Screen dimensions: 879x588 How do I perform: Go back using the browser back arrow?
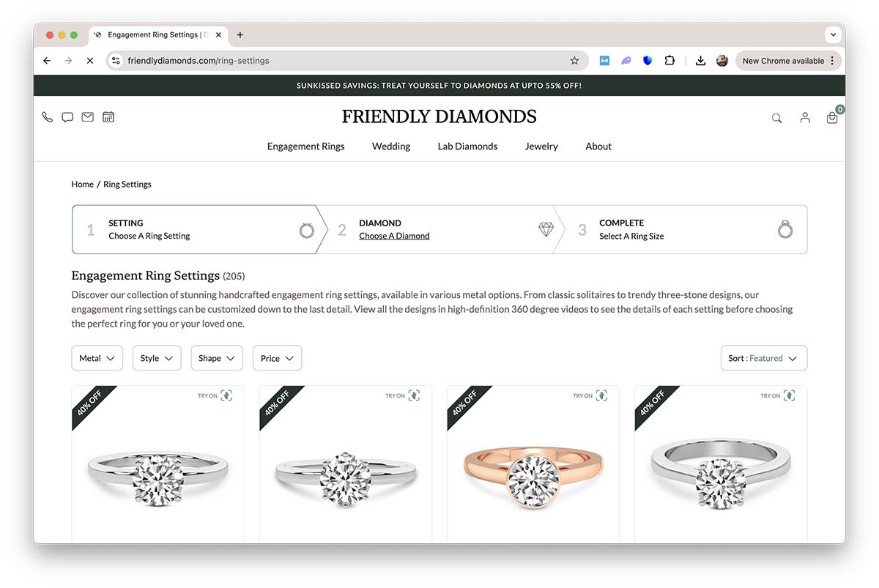(47, 61)
